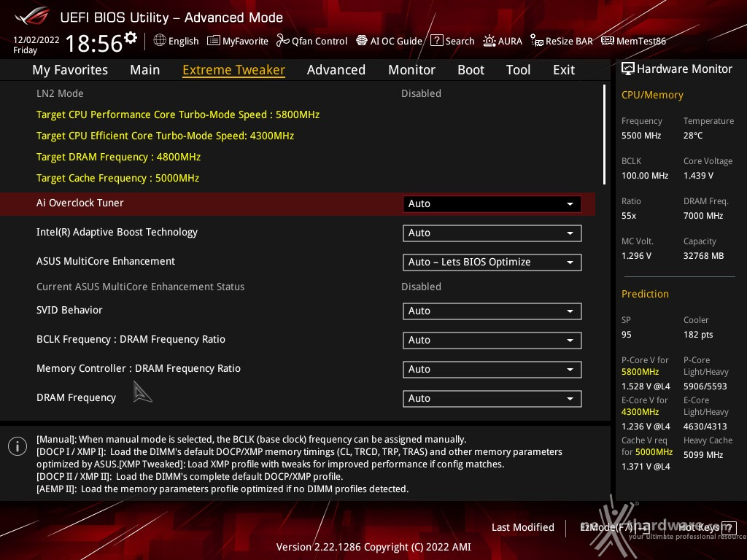Go to the Advanced tab
Image resolution: width=747 pixels, height=560 pixels.
coord(336,70)
